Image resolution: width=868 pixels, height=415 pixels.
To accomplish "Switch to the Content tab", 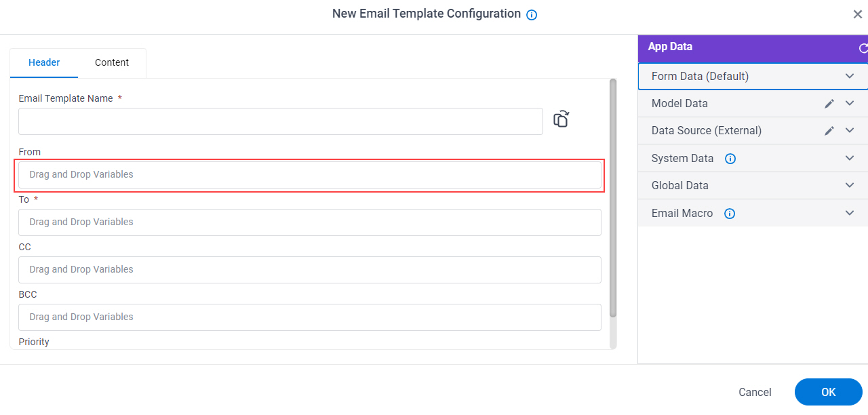I will click(112, 62).
